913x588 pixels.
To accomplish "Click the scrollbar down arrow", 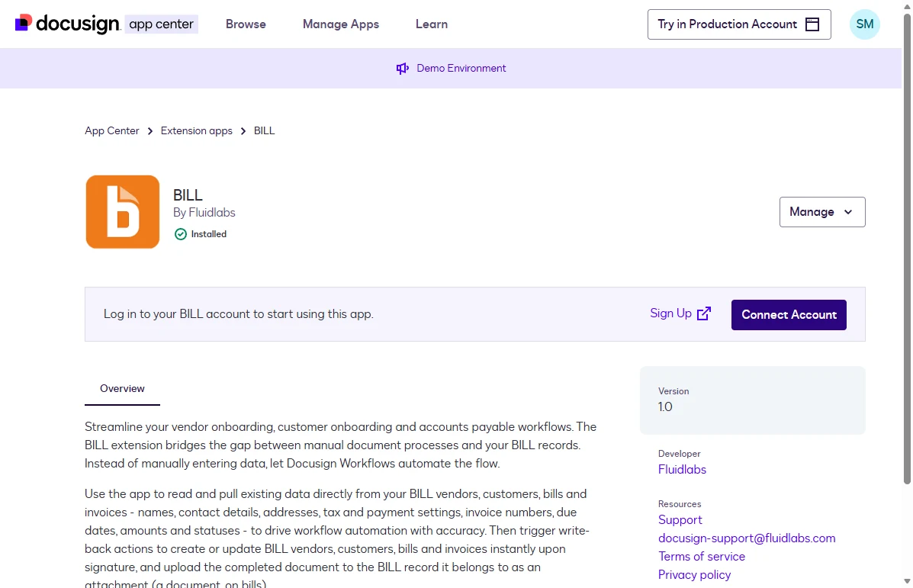I will [907, 581].
